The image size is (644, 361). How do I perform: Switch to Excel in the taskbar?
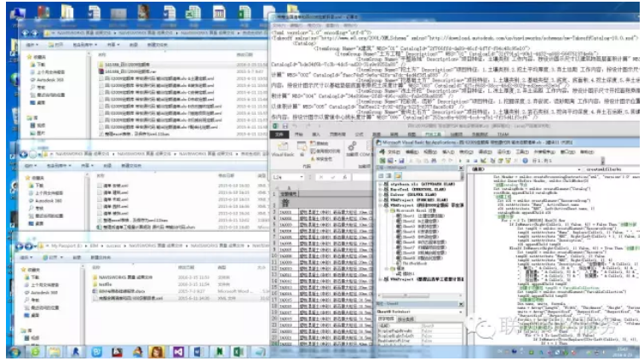coord(239,352)
